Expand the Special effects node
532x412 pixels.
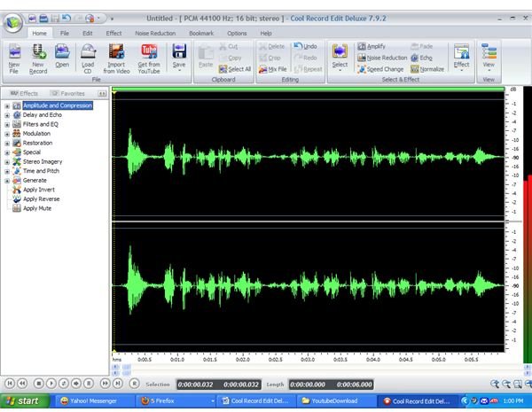tap(7, 152)
